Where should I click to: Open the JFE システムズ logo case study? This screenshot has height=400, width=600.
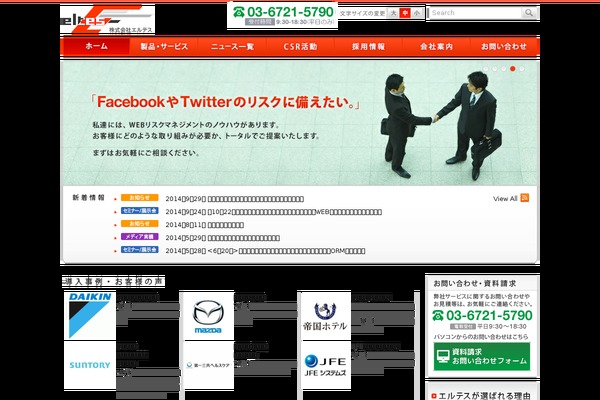[x=325, y=365]
